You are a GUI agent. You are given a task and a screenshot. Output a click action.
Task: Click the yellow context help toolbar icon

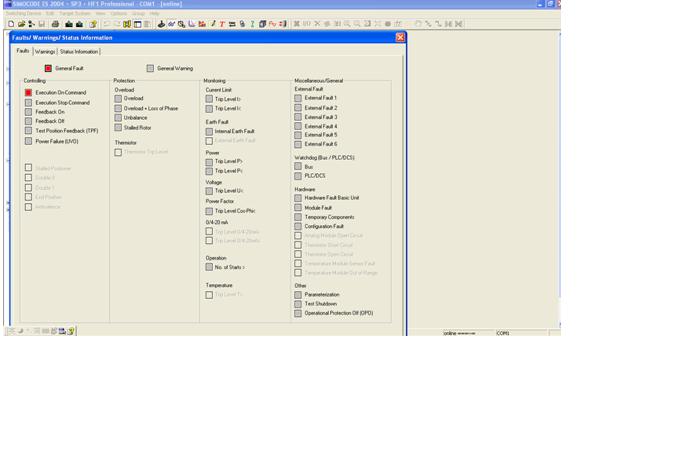tap(93, 24)
